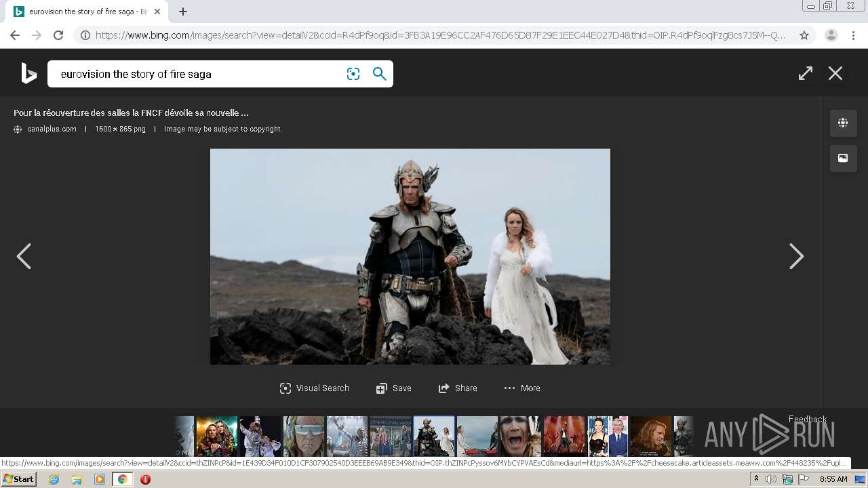Select thumbnail of couple with teal background

(217, 436)
